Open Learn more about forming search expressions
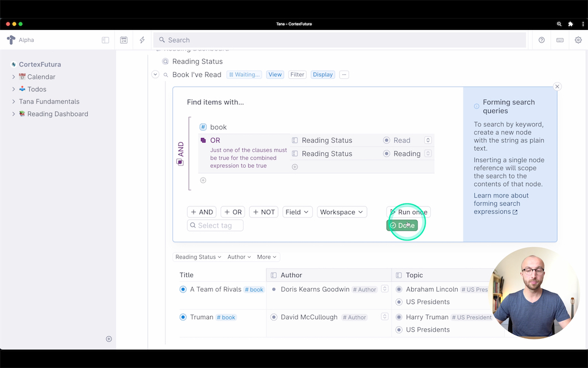Image resolution: width=588 pixels, height=368 pixels. 501,204
